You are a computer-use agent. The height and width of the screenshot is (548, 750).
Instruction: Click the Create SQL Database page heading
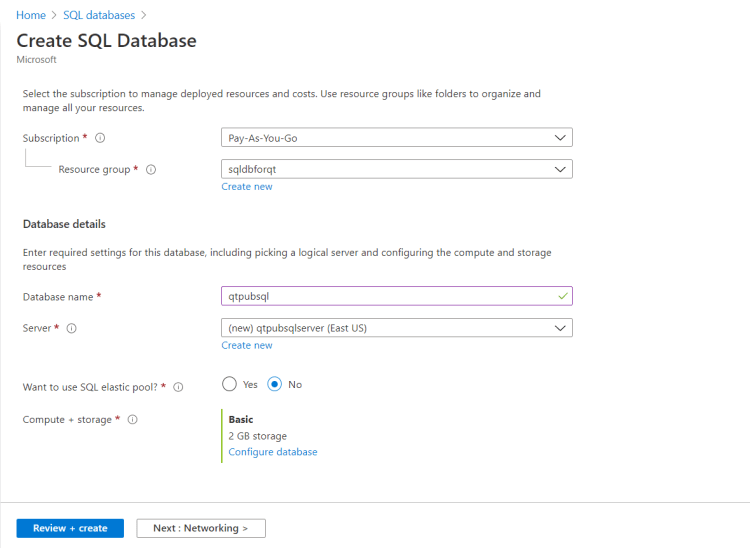tap(107, 41)
